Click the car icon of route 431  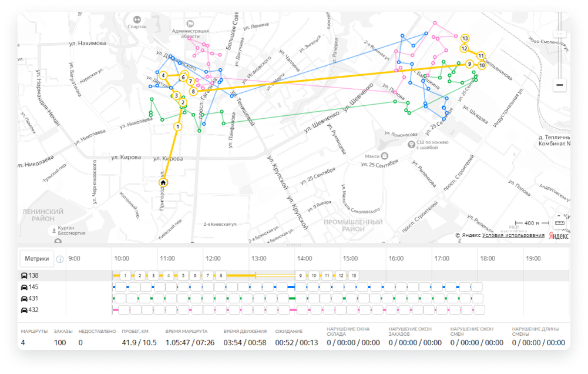click(x=24, y=299)
